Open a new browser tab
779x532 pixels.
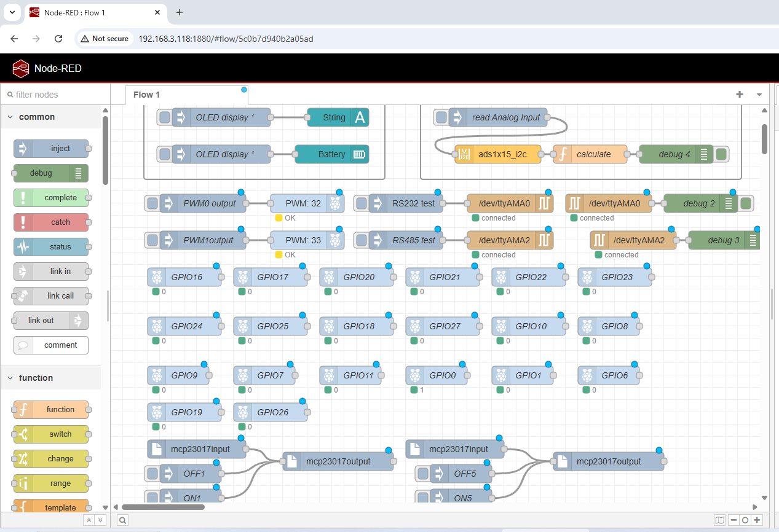(180, 12)
